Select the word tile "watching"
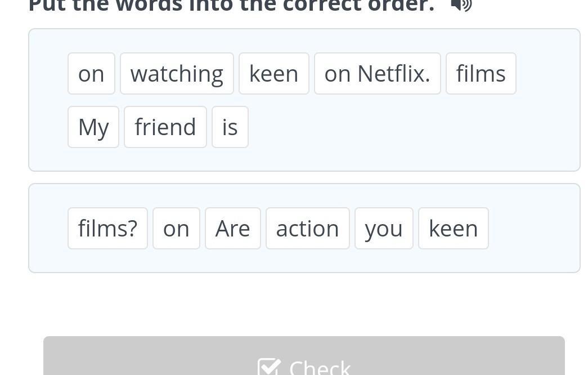Viewport: 588px width, 375px height. [x=177, y=74]
